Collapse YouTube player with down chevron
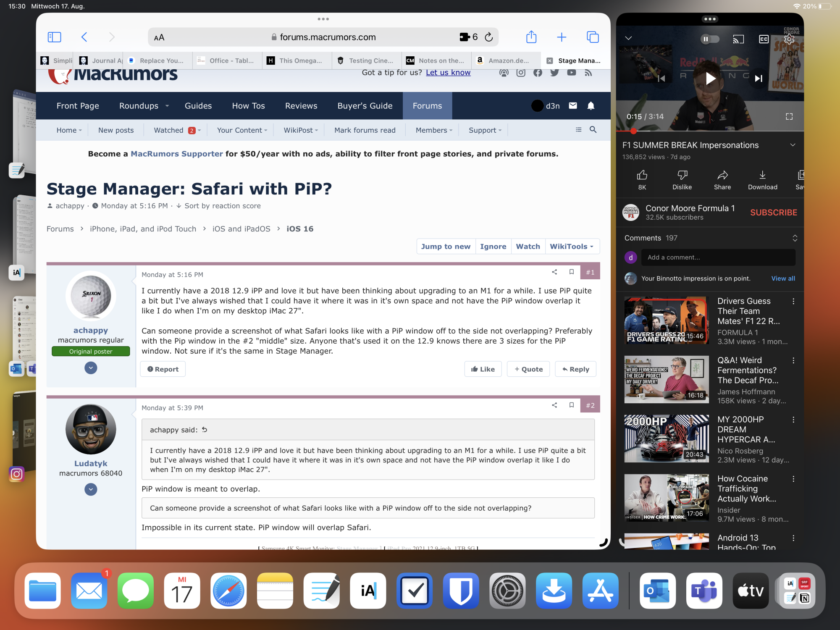840x630 pixels. (x=628, y=38)
